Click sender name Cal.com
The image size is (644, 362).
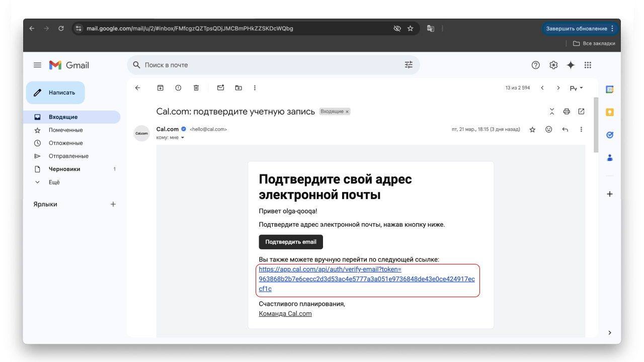click(168, 129)
